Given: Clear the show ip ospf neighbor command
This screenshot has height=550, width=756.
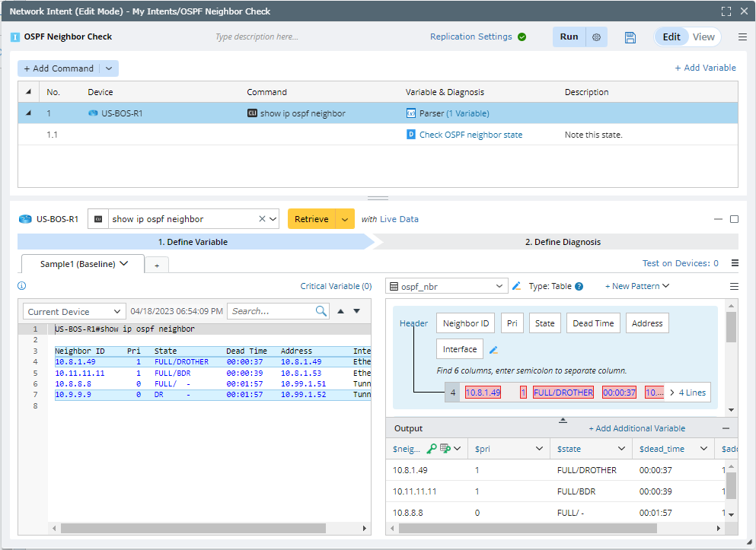Looking at the screenshot, I should click(262, 219).
